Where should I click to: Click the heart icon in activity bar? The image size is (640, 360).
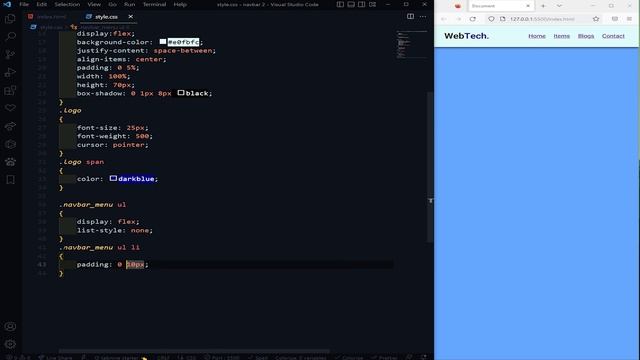pyautogui.click(x=10, y=108)
